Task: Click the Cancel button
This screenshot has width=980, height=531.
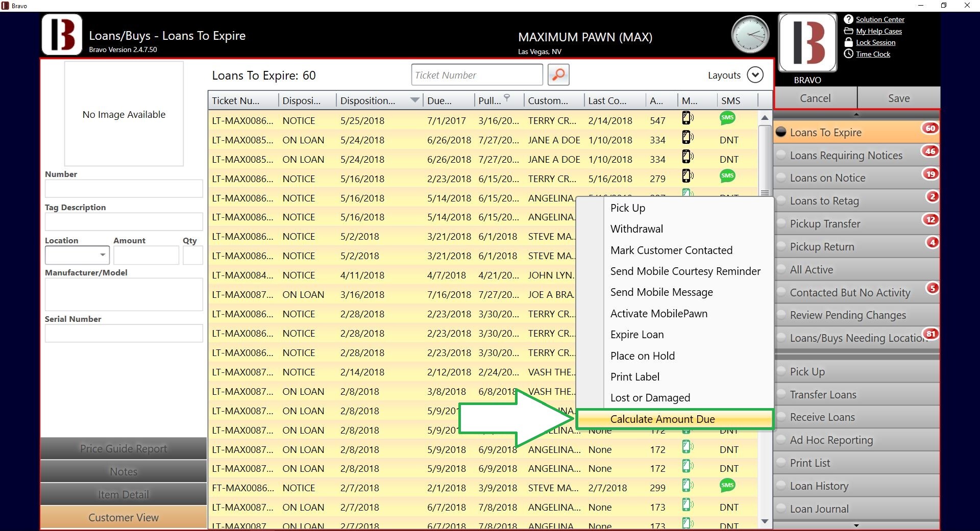Action: pyautogui.click(x=815, y=98)
